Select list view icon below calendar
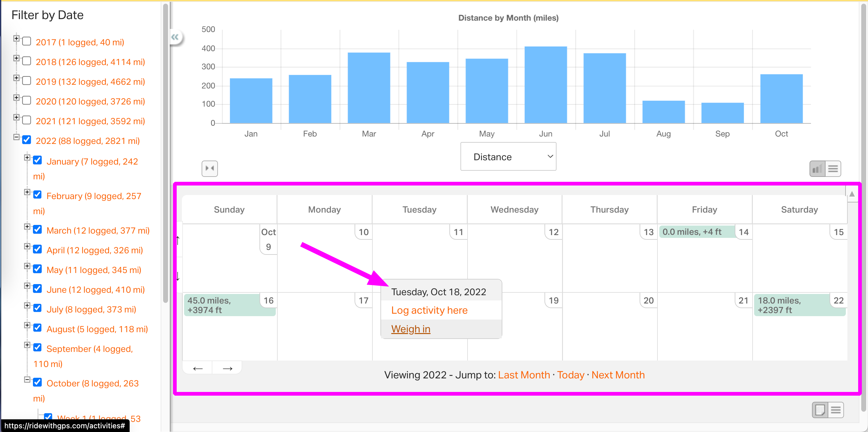Screen dimensions: 868x432 click(836, 410)
